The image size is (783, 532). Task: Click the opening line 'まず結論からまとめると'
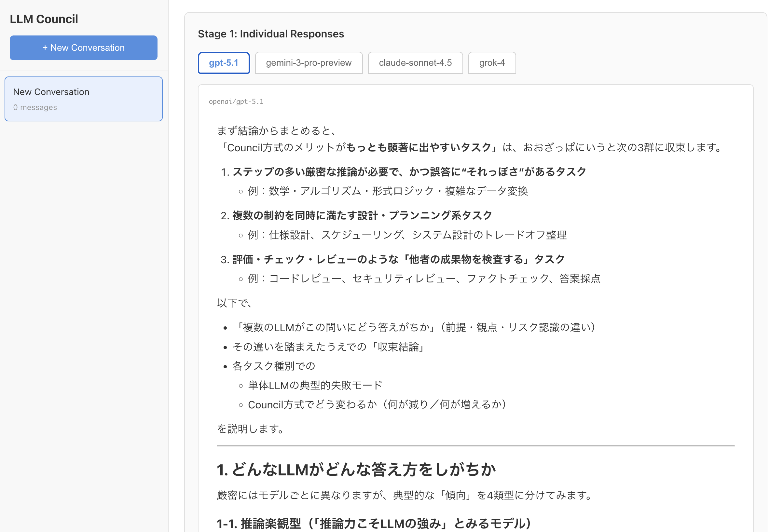click(x=276, y=130)
